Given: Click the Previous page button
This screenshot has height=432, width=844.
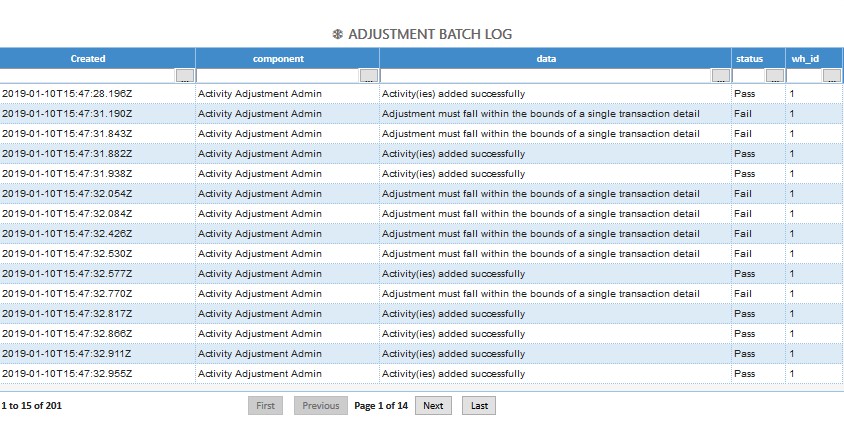Looking at the screenshot, I should coord(321,406).
